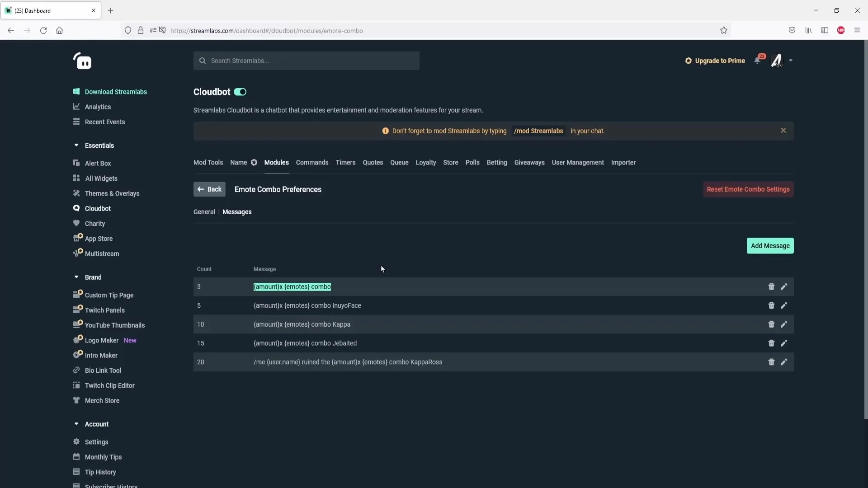Open Twitch Clip Editor
Viewport: 868px width, 488px height.
pyautogui.click(x=109, y=385)
